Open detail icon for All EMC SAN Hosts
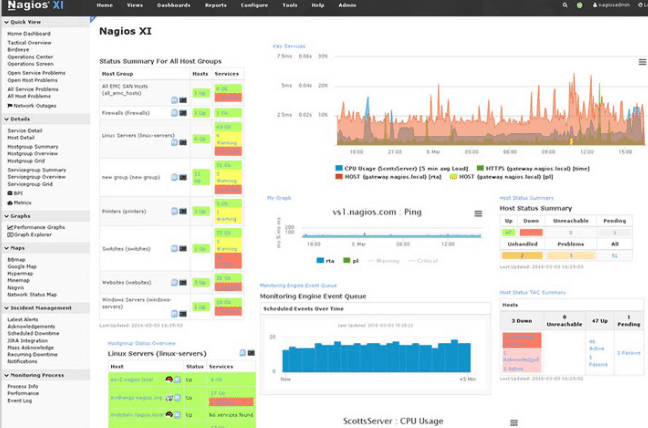 (x=174, y=100)
